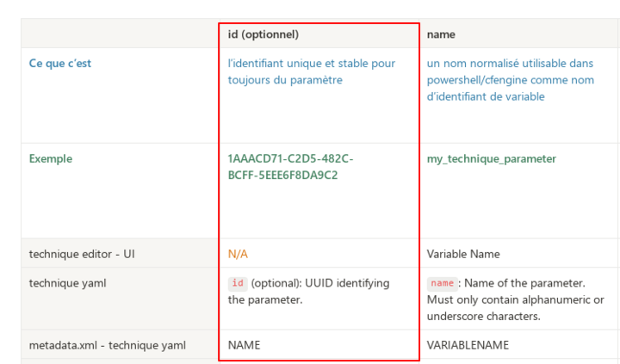The image size is (620, 364).
Task: Select the "technique editor - UI" row label
Action: point(82,254)
